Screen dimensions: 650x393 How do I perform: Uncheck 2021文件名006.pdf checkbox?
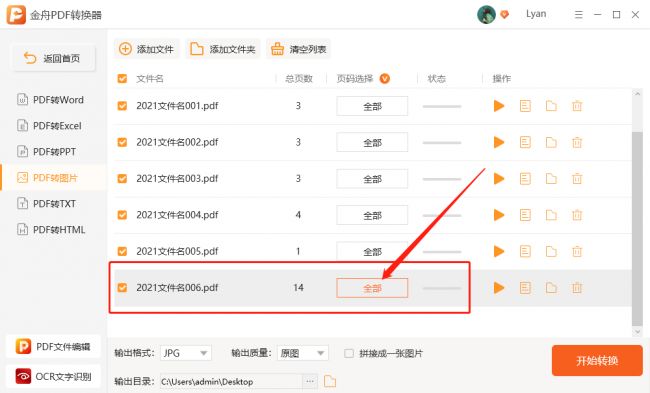(122, 287)
